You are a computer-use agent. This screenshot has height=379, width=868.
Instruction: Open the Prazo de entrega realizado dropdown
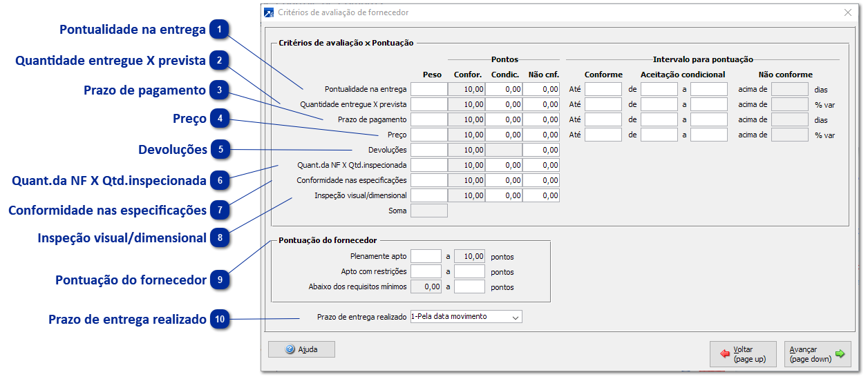[x=466, y=317]
